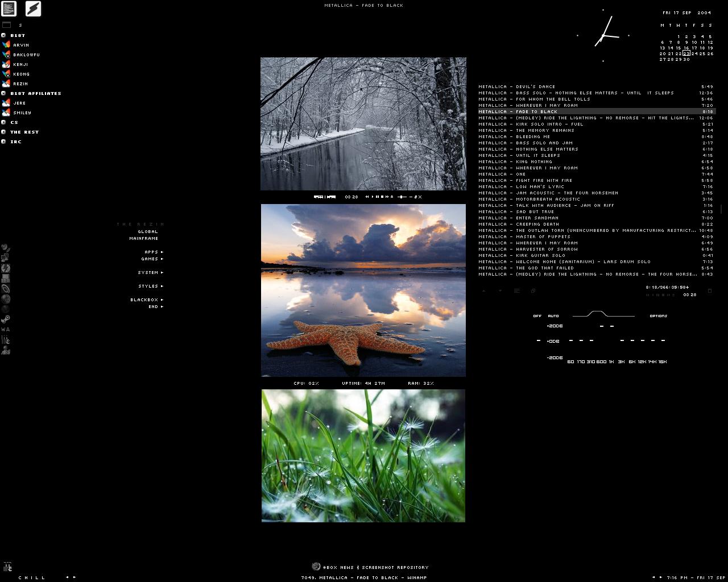Open the top satellite-dish dock icon
The height and width of the screenshot is (582, 728).
click(x=6, y=247)
